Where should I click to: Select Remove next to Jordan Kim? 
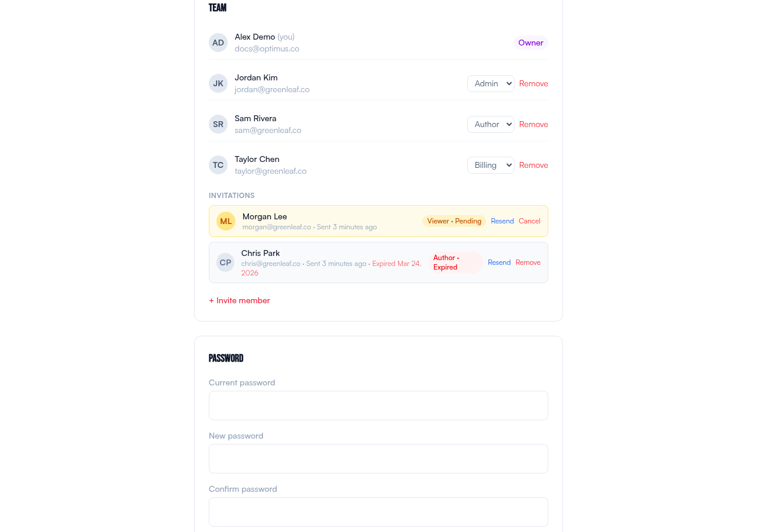click(533, 83)
